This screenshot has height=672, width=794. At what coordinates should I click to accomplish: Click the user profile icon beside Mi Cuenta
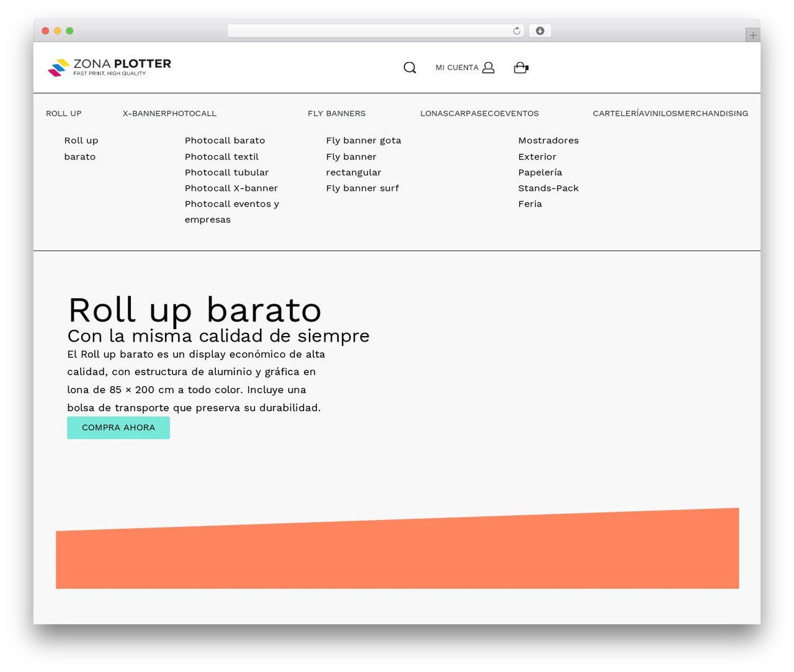tap(488, 68)
